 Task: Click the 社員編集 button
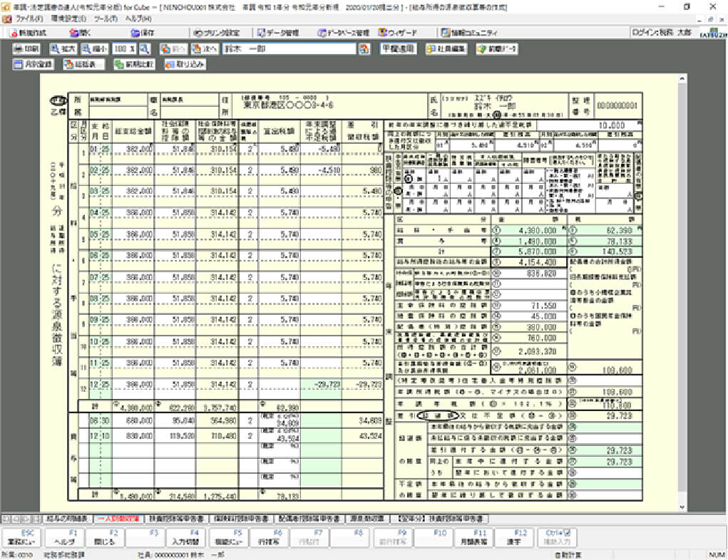(446, 48)
